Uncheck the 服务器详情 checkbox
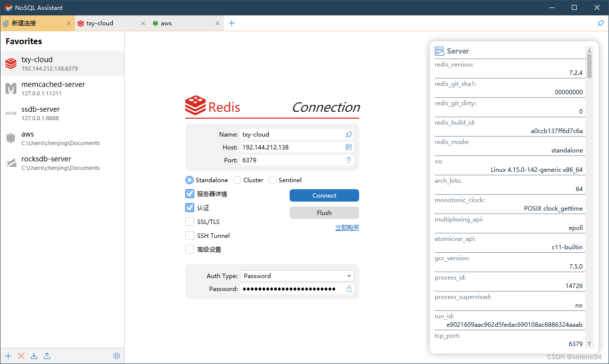Viewport: 609px width, 364px height. (190, 194)
